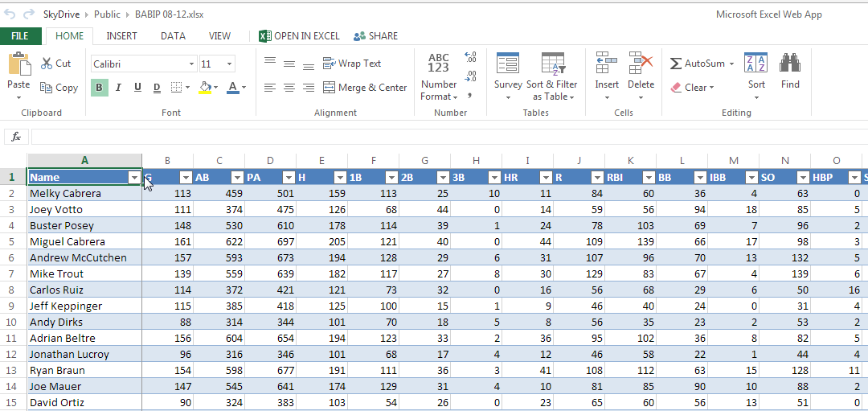Image resolution: width=868 pixels, height=411 pixels.
Task: Toggle Wrap Text
Action: tap(352, 64)
